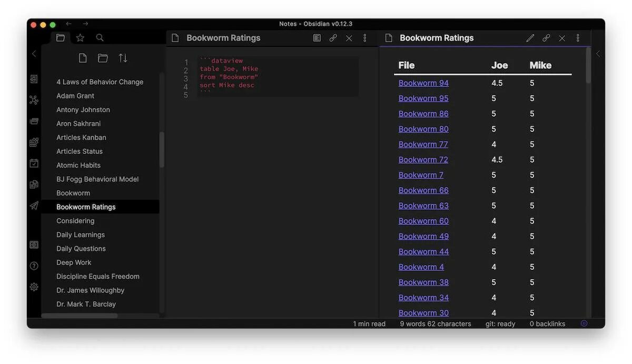Click the quick switcher ribbon icon
632x364 pixels.
34,79
